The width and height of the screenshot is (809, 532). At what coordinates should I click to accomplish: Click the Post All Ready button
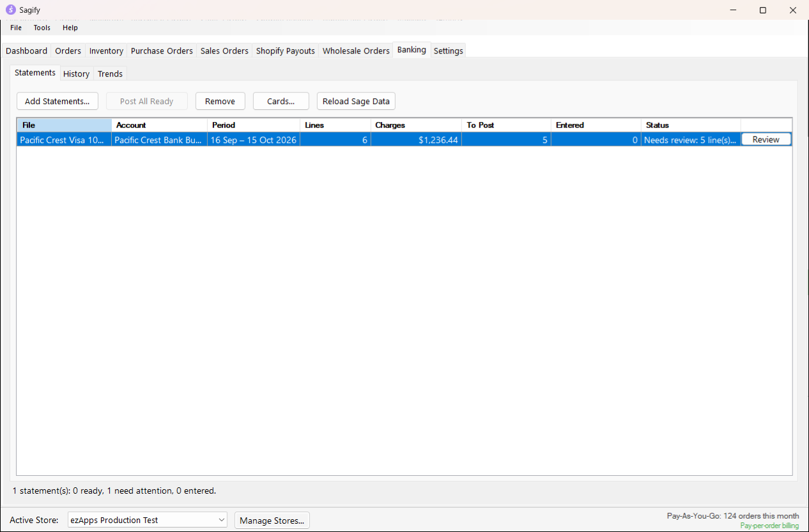(x=147, y=101)
